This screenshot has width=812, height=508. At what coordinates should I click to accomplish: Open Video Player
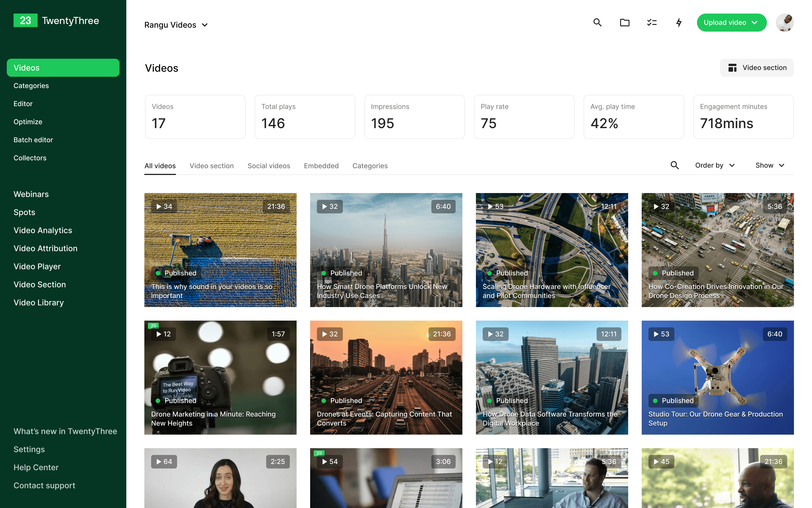tap(37, 266)
